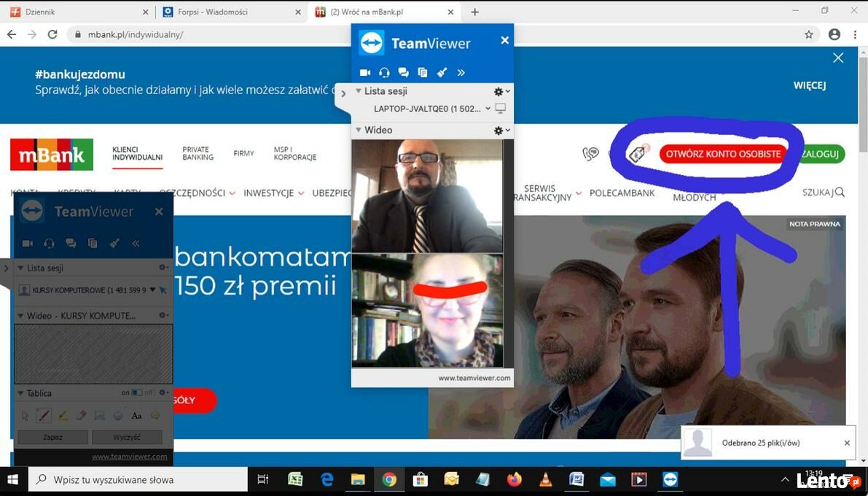This screenshot has height=496, width=868.
Task: Click file transfer icon in dimmed TeamViewer panel
Action: click(x=93, y=244)
